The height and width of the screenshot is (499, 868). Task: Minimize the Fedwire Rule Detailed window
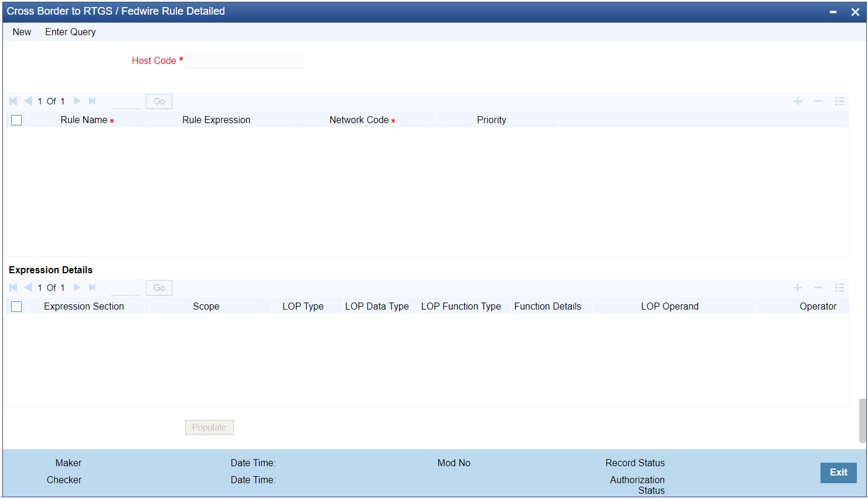pos(833,12)
